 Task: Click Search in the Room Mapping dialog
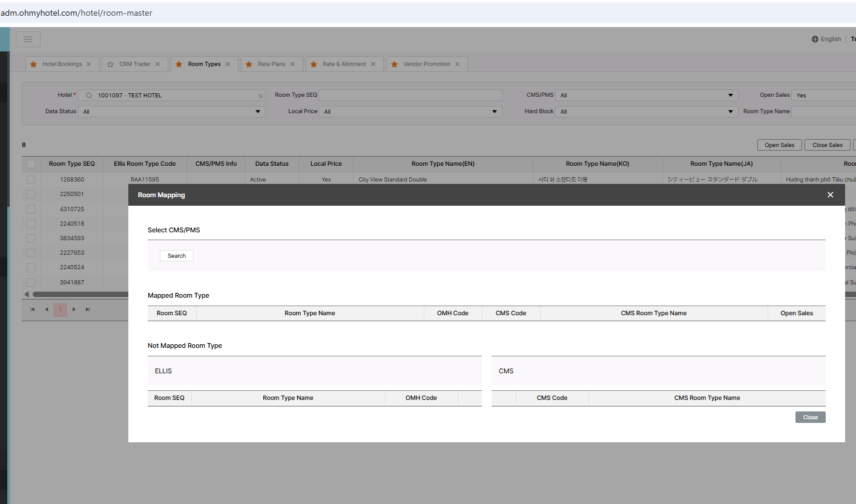click(x=177, y=256)
